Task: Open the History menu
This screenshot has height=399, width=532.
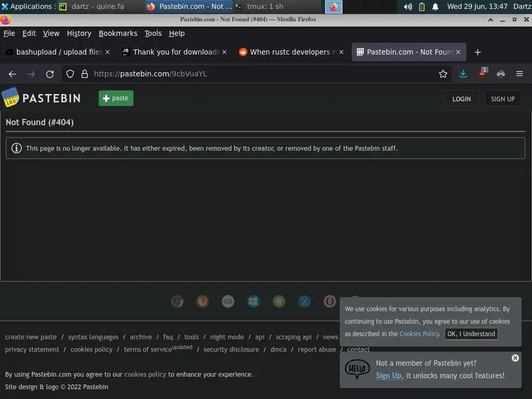Action: tap(79, 33)
